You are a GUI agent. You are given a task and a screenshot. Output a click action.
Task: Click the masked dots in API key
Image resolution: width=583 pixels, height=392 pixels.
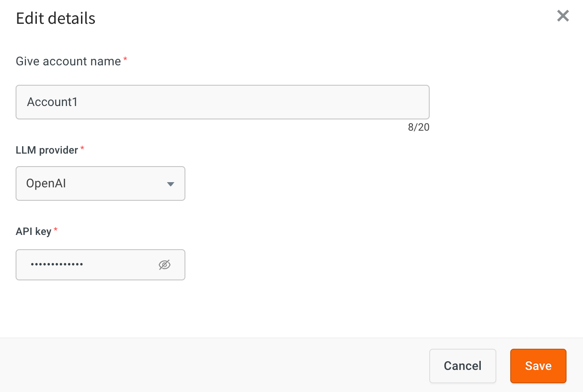coord(57,264)
